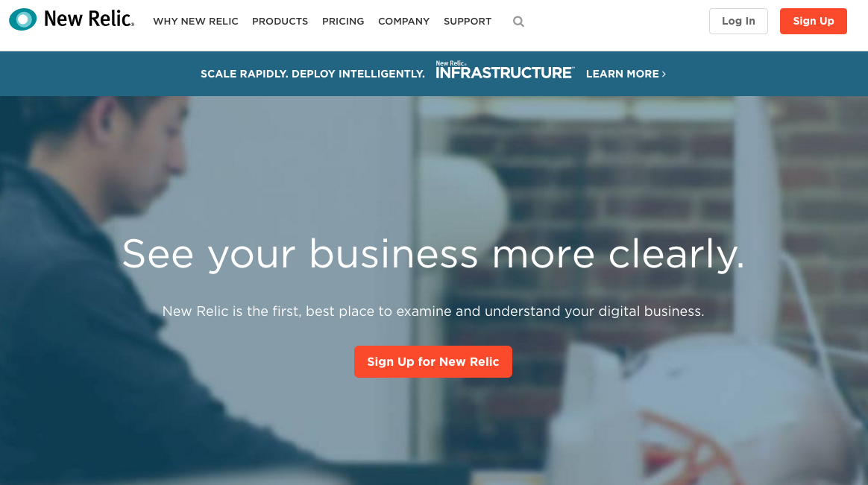Click the Sign Up for New Relic button
The image size is (868, 485).
point(433,361)
